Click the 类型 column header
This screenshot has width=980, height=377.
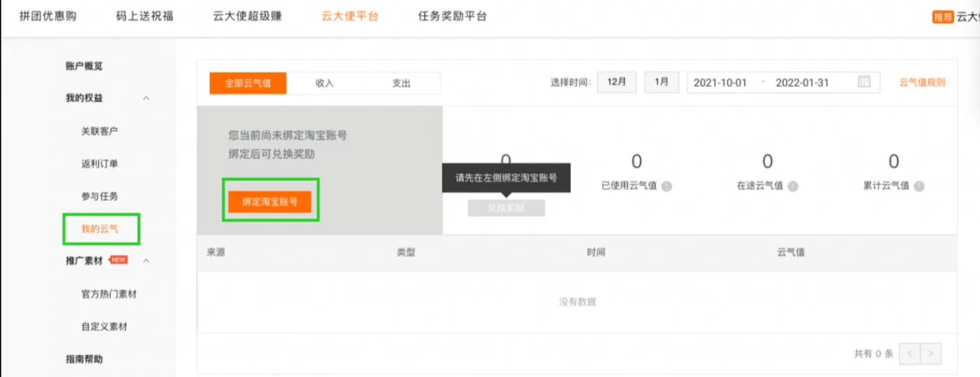pyautogui.click(x=406, y=252)
